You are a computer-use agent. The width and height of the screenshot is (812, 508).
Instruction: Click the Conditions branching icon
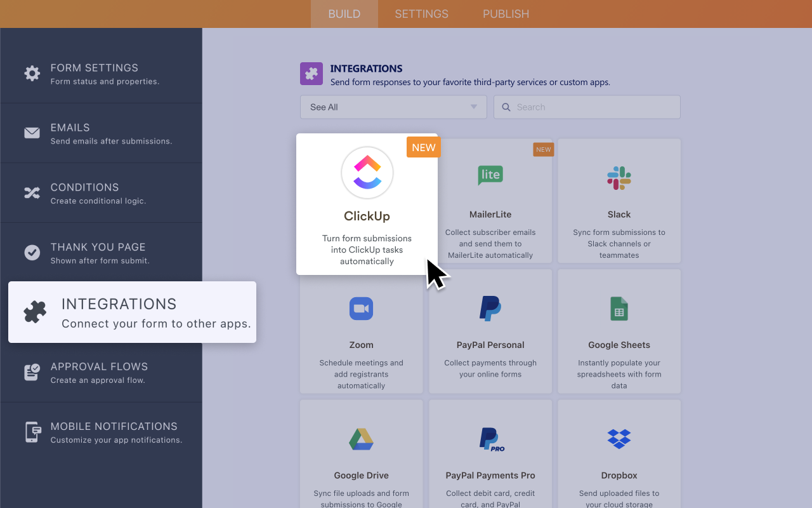pos(32,192)
